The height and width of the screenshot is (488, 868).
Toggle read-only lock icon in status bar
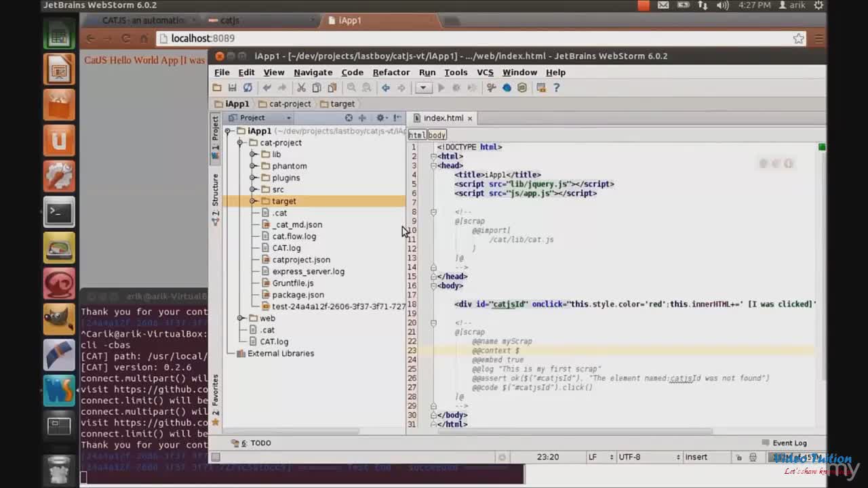click(738, 457)
